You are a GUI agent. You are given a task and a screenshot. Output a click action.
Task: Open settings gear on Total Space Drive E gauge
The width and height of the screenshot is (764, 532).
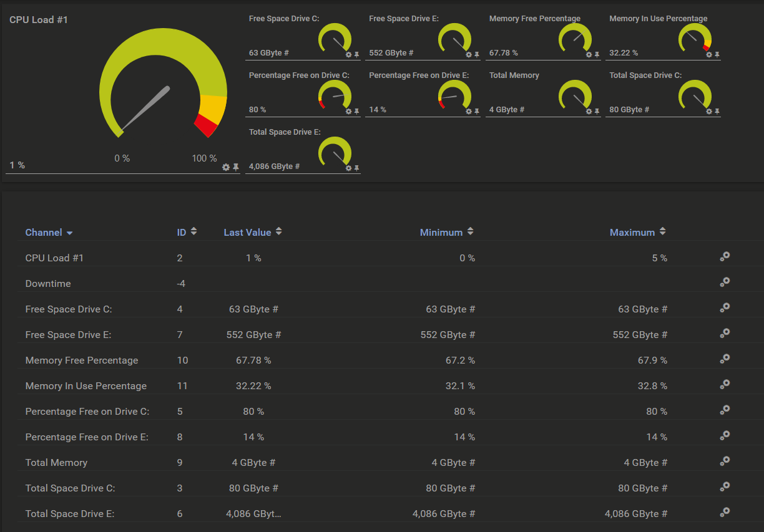point(347,168)
